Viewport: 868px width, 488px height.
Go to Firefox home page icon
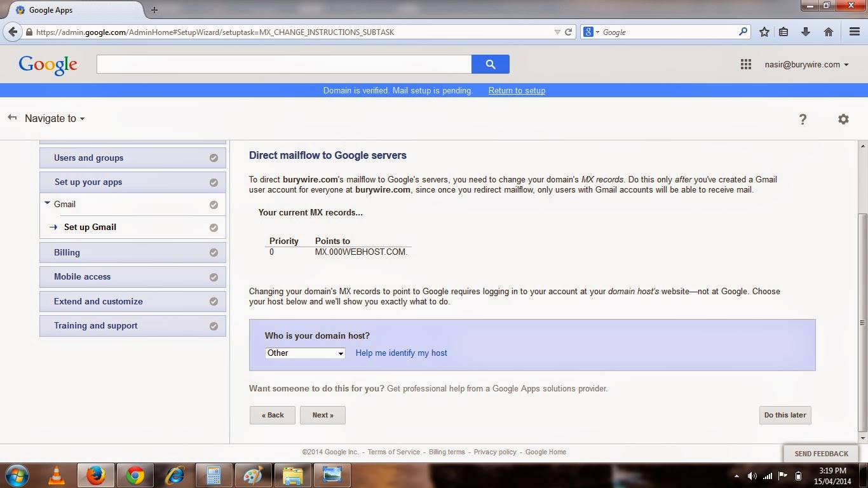click(x=829, y=32)
